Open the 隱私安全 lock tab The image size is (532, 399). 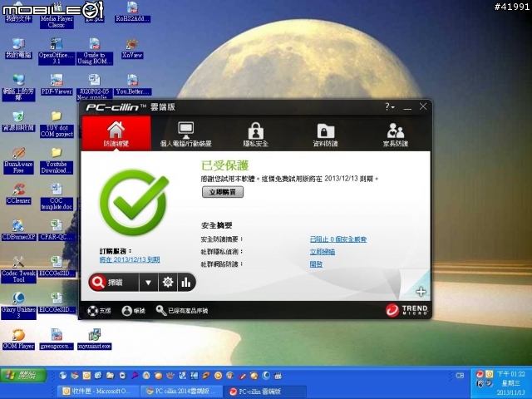pyautogui.click(x=256, y=134)
